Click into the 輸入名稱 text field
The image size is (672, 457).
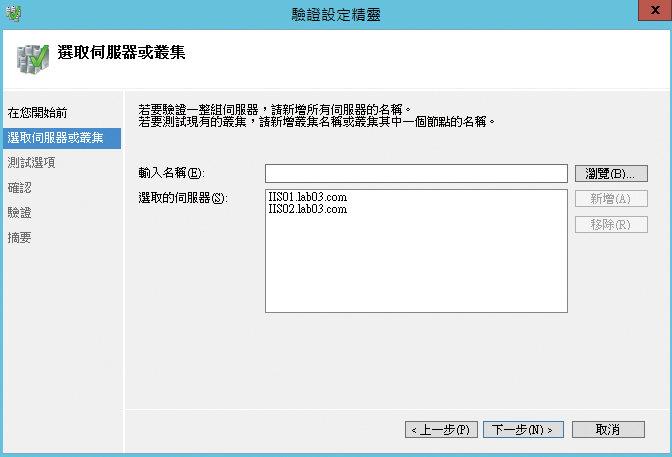coord(416,173)
